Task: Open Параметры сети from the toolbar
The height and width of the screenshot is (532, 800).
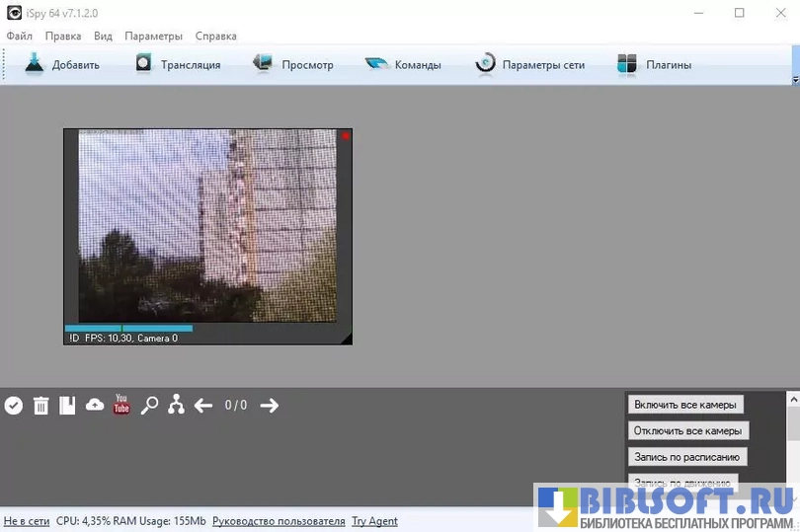Action: pyautogui.click(x=530, y=65)
